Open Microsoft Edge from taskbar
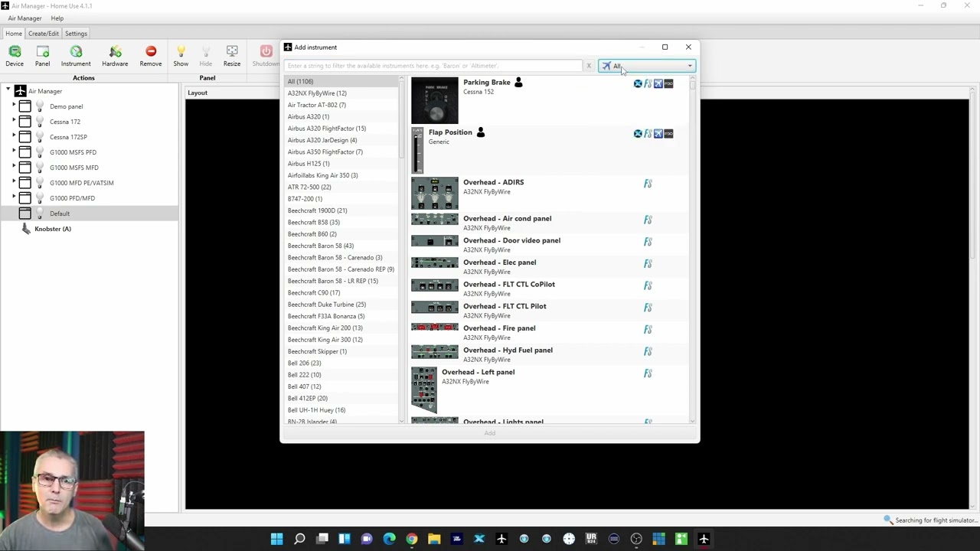980x551 pixels. (x=390, y=539)
